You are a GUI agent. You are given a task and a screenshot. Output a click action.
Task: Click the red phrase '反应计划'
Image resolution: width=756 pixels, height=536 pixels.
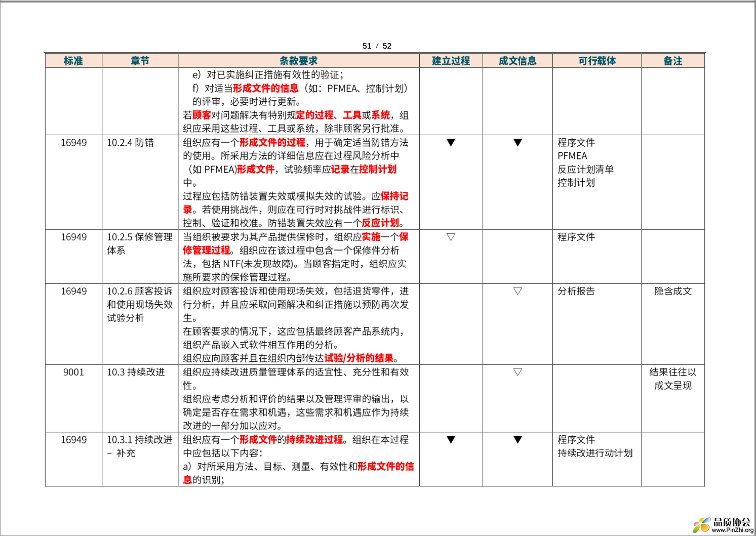tap(380, 223)
